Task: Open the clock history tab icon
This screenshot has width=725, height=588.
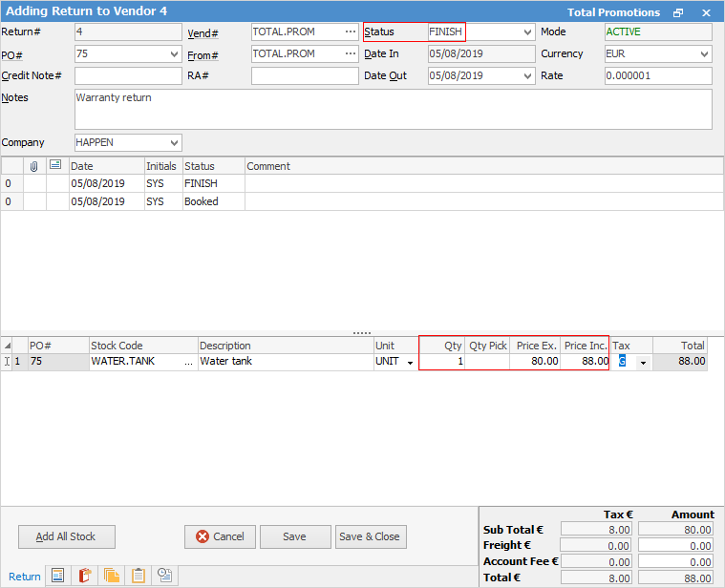Action: coord(165,576)
